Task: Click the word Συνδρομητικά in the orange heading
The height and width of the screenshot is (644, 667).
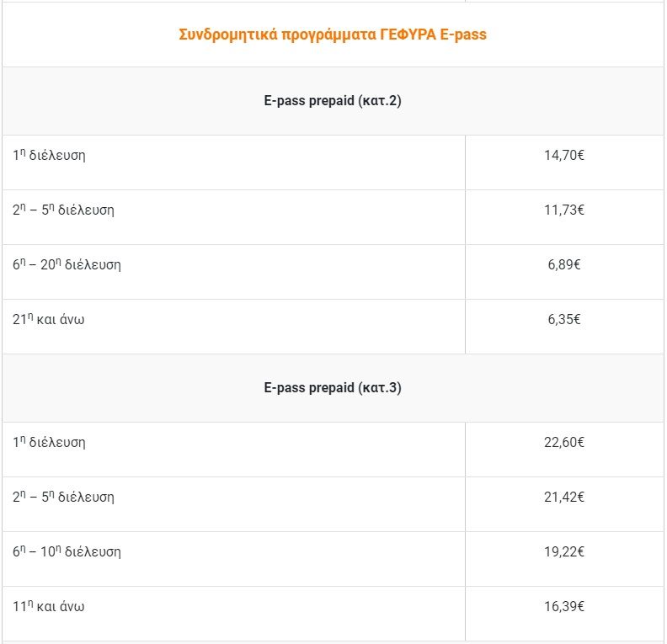Action: coord(218,35)
